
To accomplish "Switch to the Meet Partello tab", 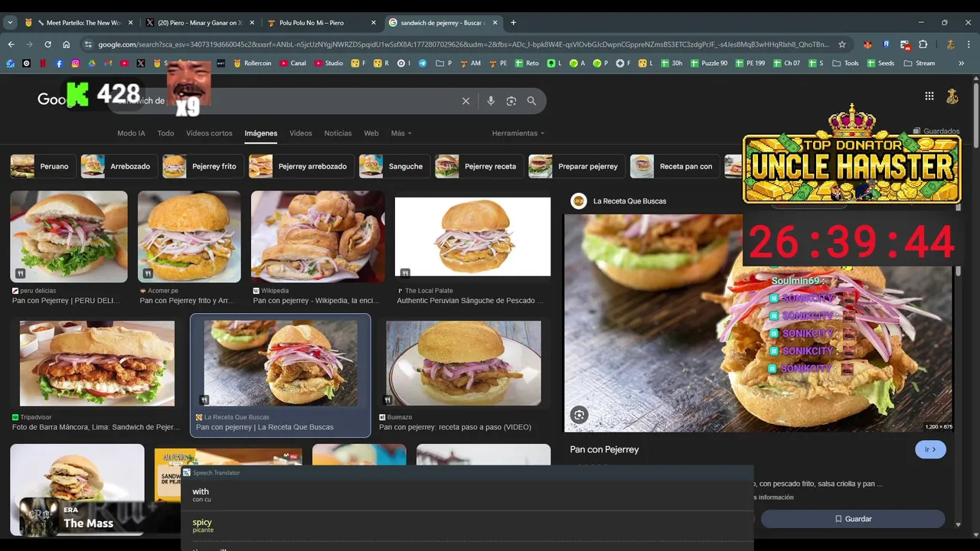I will [x=80, y=22].
